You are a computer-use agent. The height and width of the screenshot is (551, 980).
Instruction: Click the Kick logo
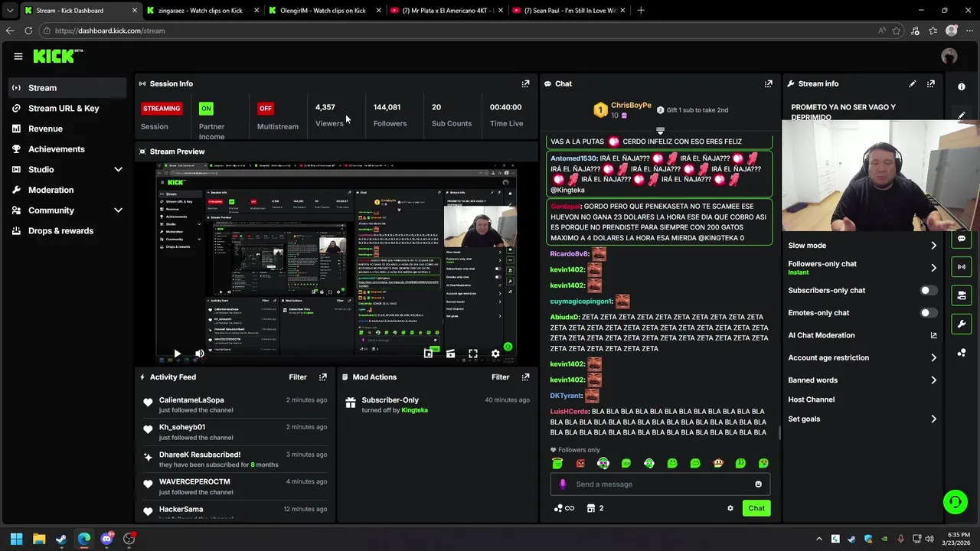[58, 56]
